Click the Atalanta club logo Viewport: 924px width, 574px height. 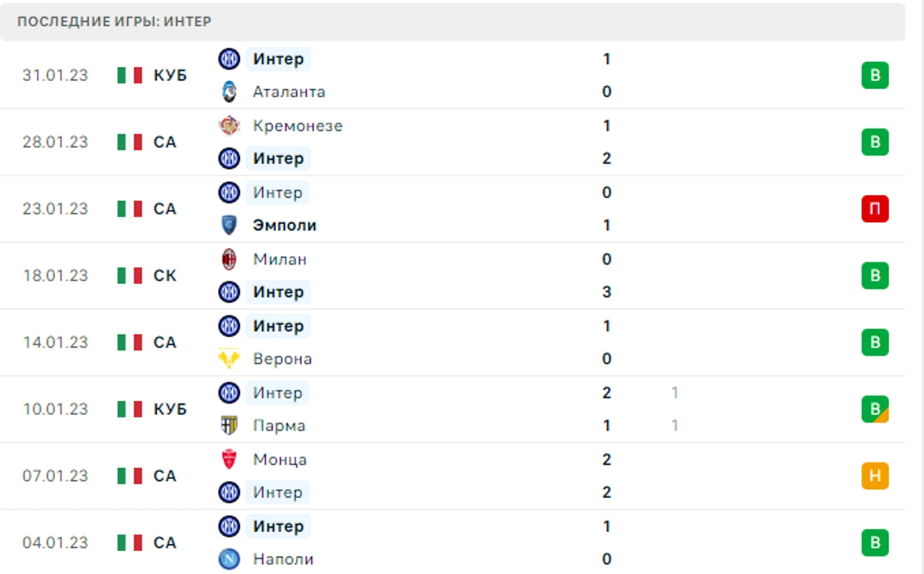click(229, 92)
